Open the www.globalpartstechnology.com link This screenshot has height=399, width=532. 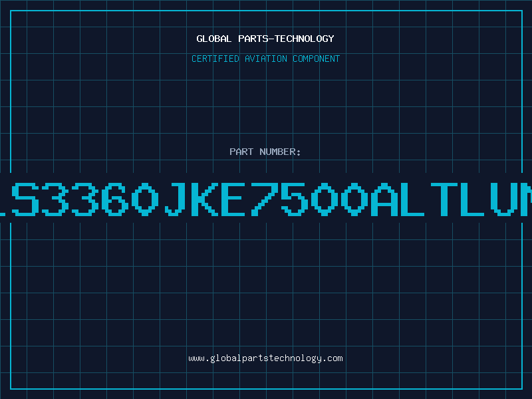coord(265,358)
